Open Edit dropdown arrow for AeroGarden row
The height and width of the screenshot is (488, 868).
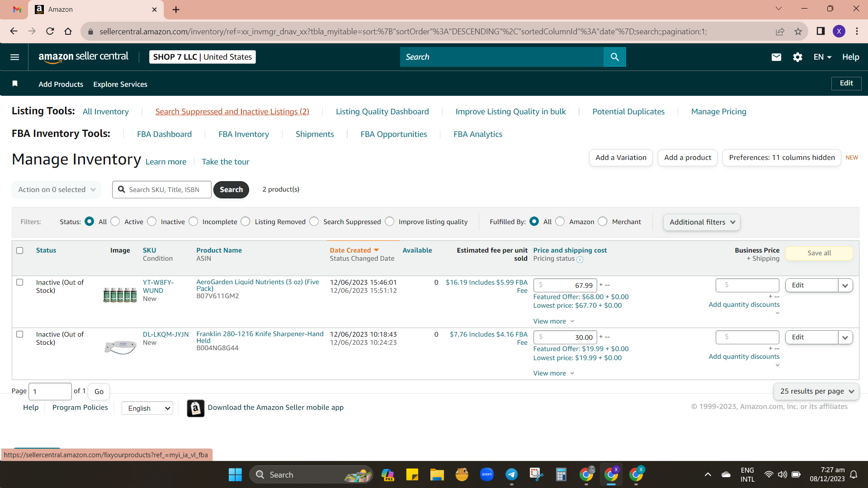click(845, 286)
